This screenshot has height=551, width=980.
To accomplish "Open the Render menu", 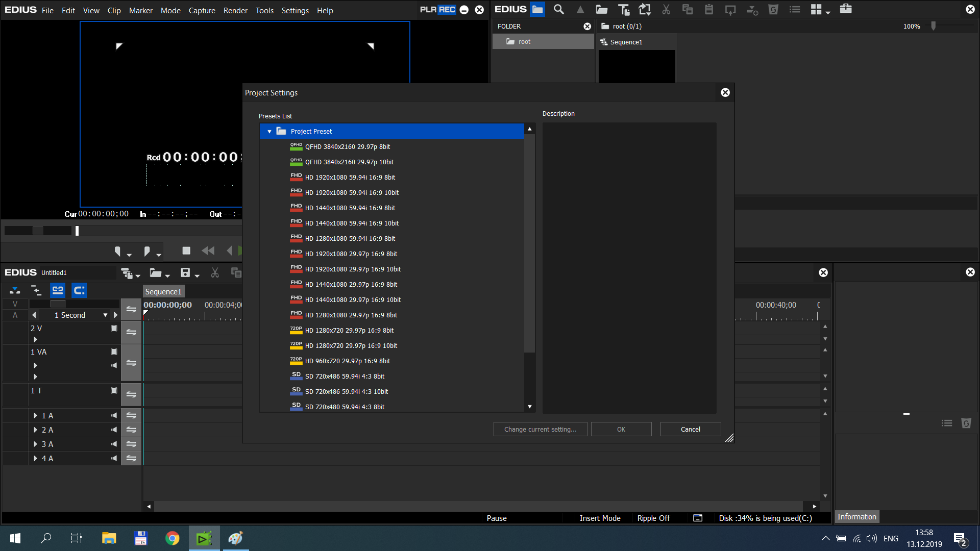I will pyautogui.click(x=235, y=10).
